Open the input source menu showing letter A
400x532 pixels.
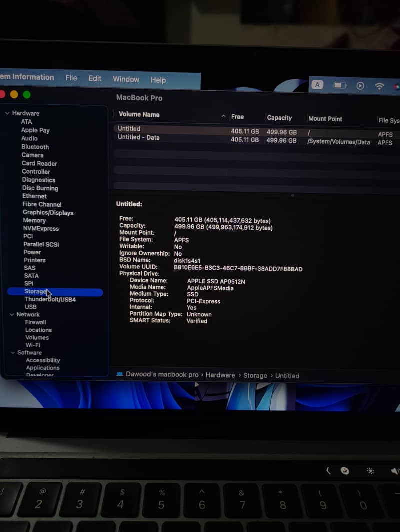318,85
